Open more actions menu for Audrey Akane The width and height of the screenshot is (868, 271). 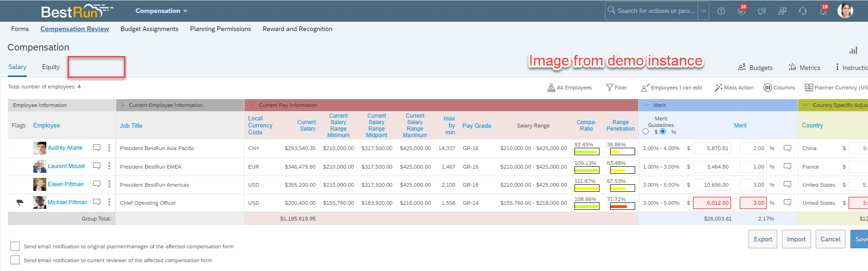click(x=109, y=148)
